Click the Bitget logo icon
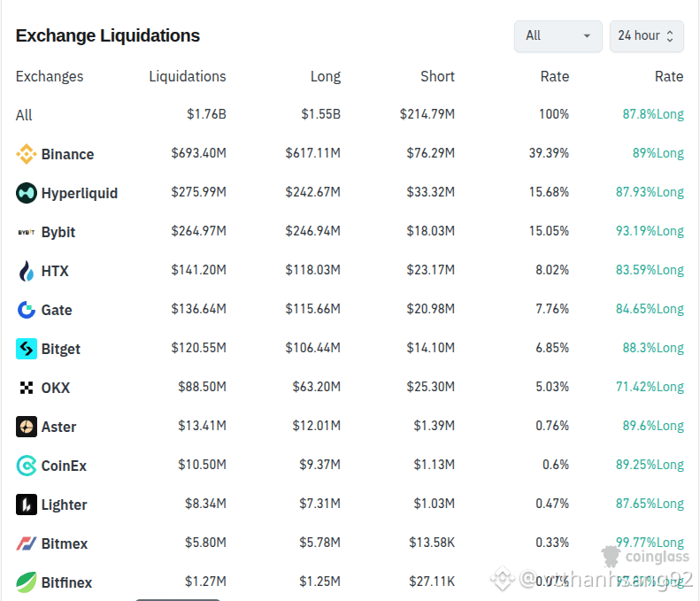Viewport: 700px width, 601px height. (27, 349)
